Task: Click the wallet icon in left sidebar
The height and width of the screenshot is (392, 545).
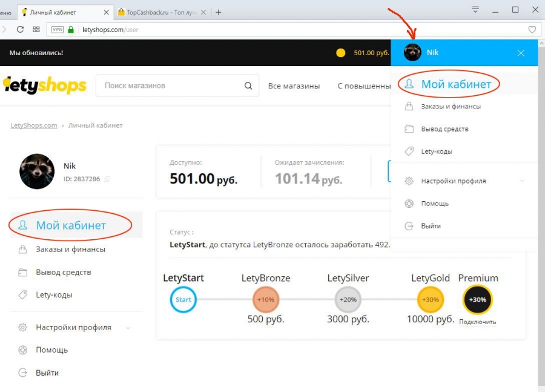Action: (22, 273)
